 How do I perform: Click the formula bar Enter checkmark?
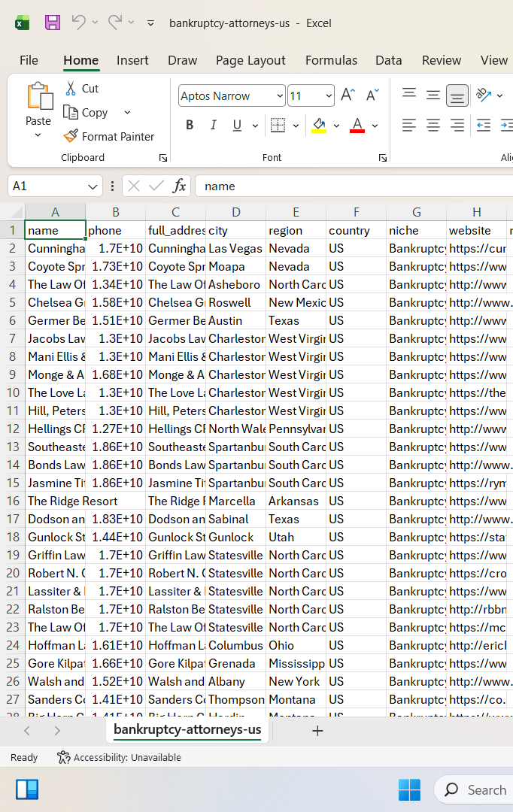tap(156, 186)
